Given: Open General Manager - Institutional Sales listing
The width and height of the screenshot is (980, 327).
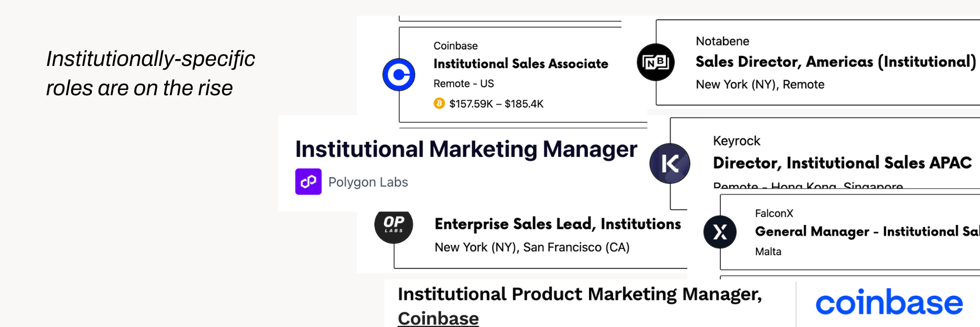Looking at the screenshot, I should click(867, 231).
